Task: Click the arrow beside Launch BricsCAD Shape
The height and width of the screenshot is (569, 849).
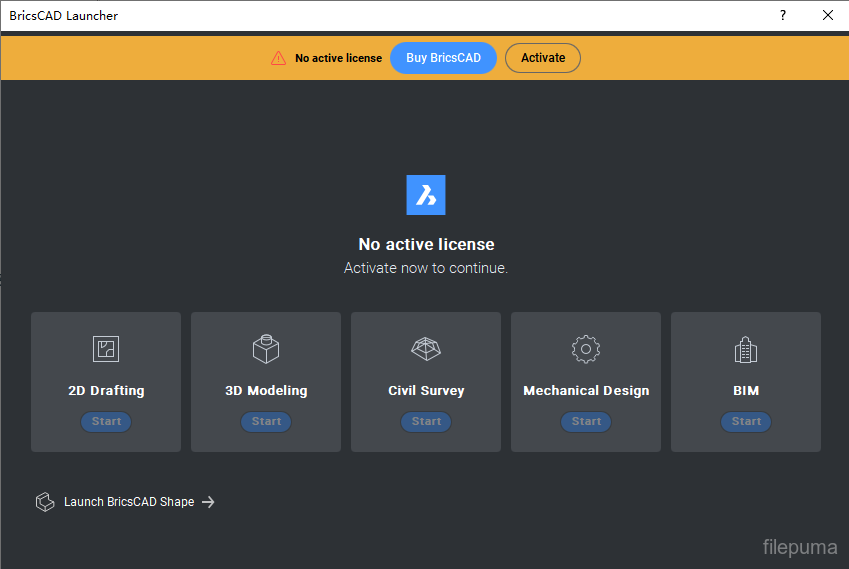Action: tap(208, 502)
